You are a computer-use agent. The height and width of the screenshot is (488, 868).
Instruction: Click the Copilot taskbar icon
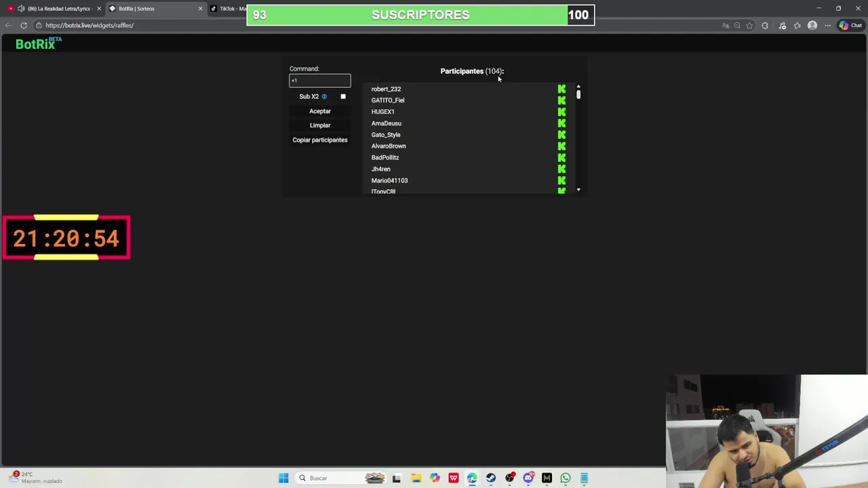435,478
